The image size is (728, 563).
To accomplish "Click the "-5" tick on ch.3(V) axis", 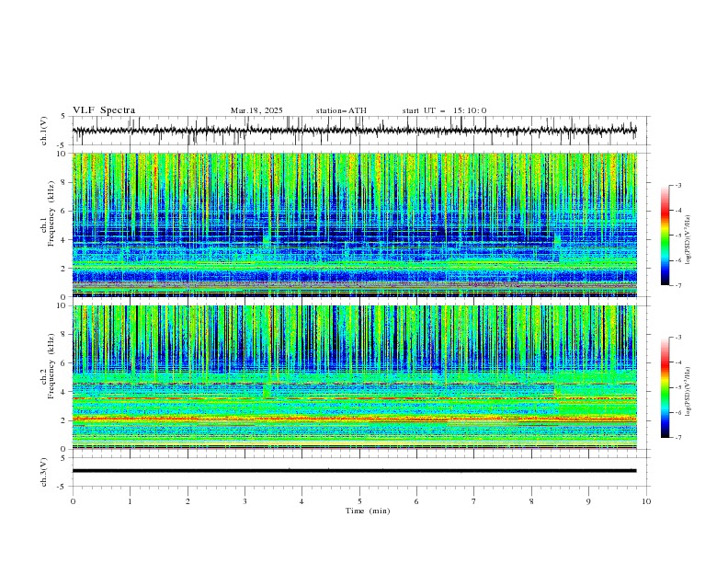I will pos(63,487).
